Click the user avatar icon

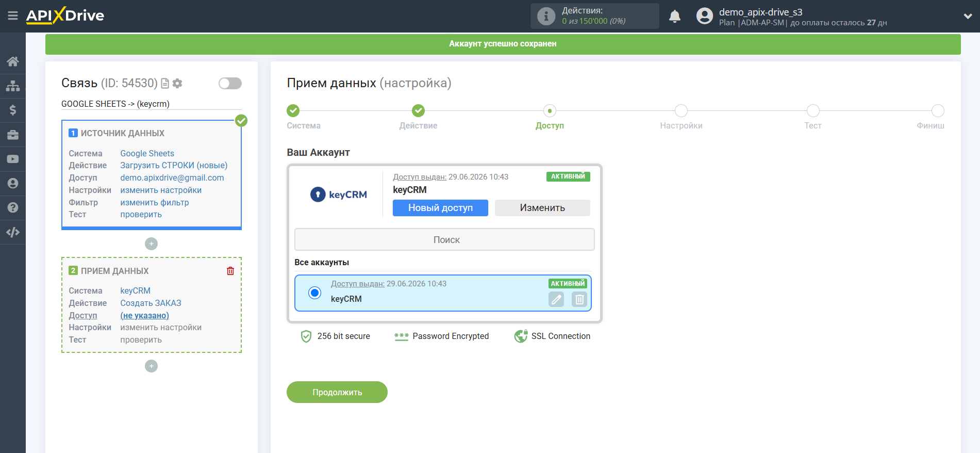705,16
